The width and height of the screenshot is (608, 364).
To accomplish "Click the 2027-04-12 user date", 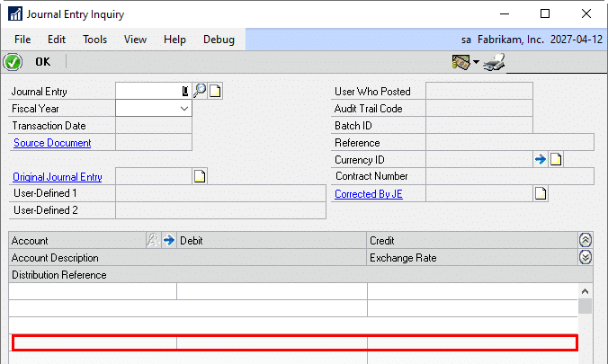I will pyautogui.click(x=577, y=40).
